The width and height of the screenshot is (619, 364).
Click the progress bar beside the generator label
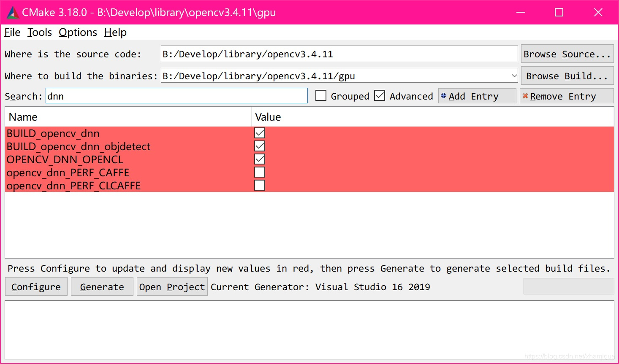click(569, 286)
